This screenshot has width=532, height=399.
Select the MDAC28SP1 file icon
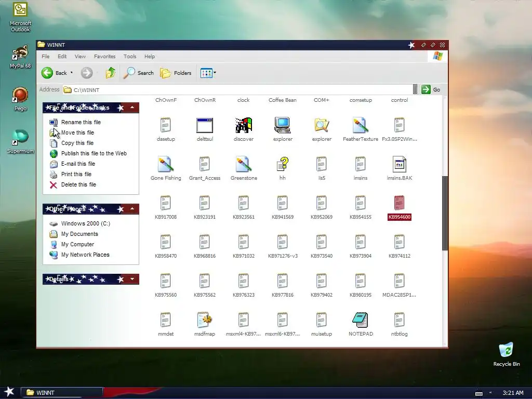coord(400,281)
